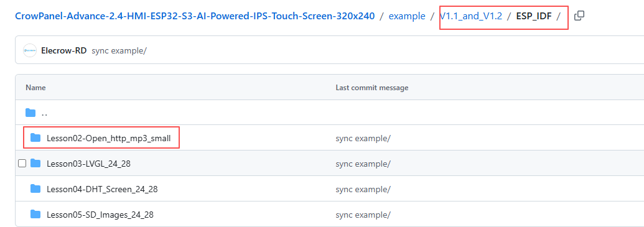
Task: Open commit message in Lesson04 row
Action: 363,189
